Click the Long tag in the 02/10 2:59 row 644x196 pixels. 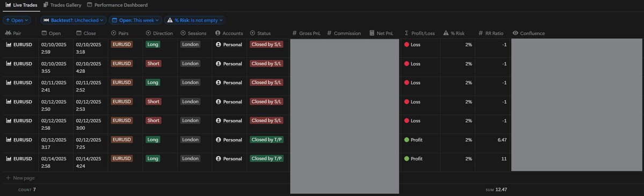pos(153,44)
